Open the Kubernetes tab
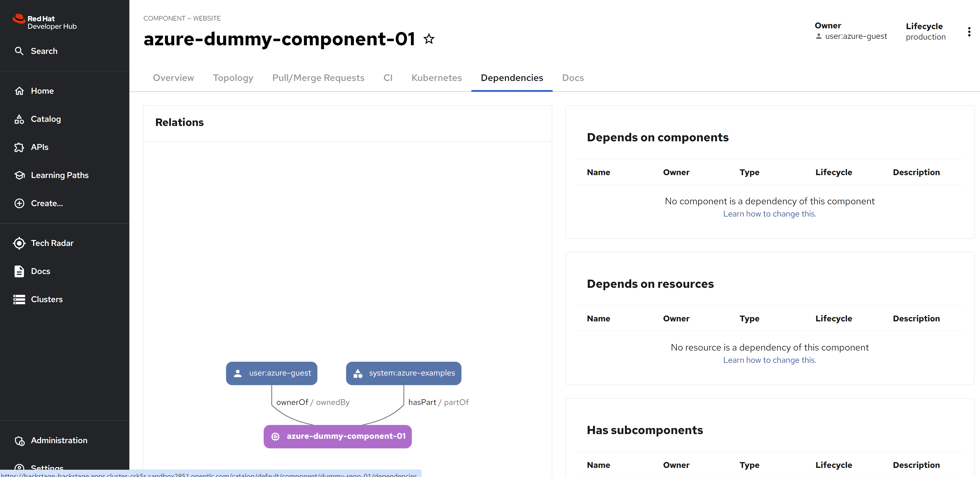Screen dimensions: 980x477 [x=436, y=78]
